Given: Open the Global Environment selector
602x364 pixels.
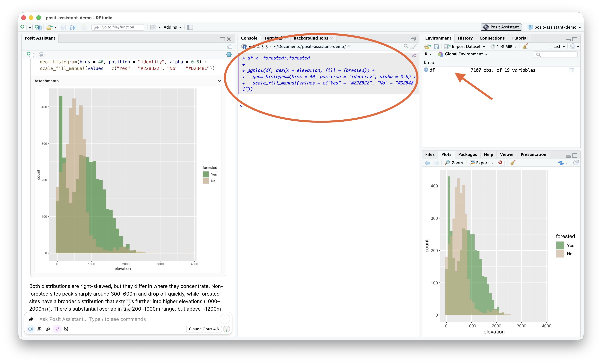Looking at the screenshot, I should [462, 54].
